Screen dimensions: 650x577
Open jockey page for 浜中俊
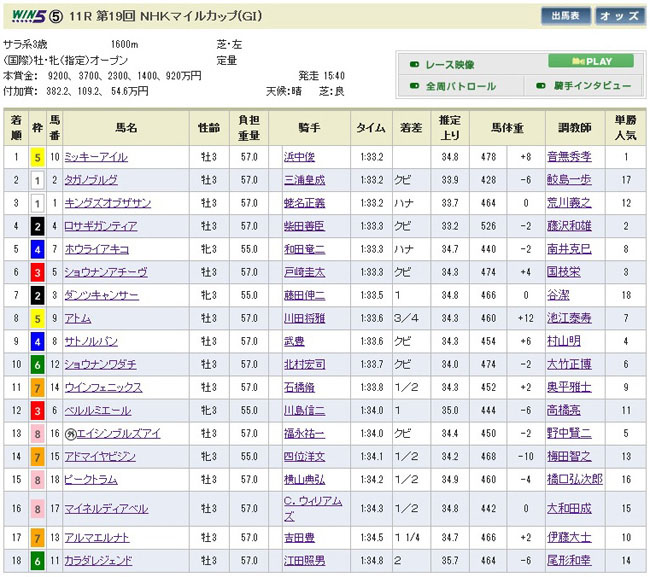click(304, 157)
